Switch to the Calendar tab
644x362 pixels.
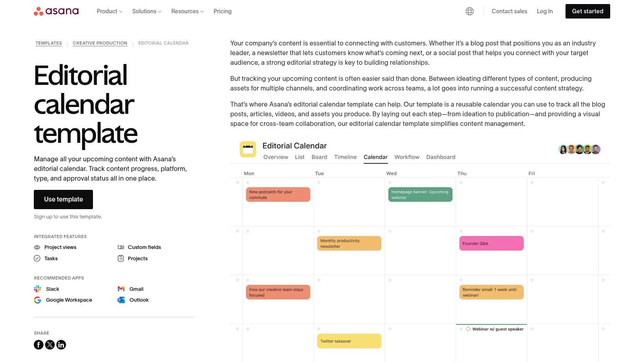[376, 157]
